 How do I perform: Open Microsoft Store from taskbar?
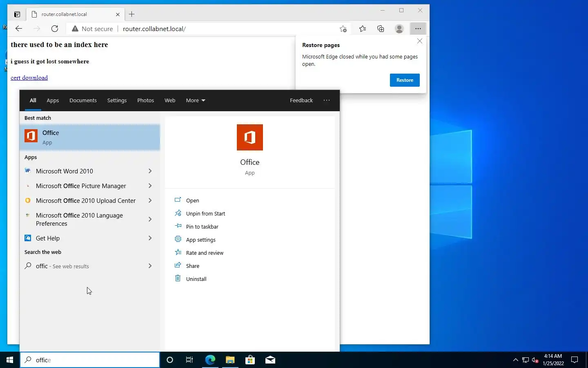[250, 360]
